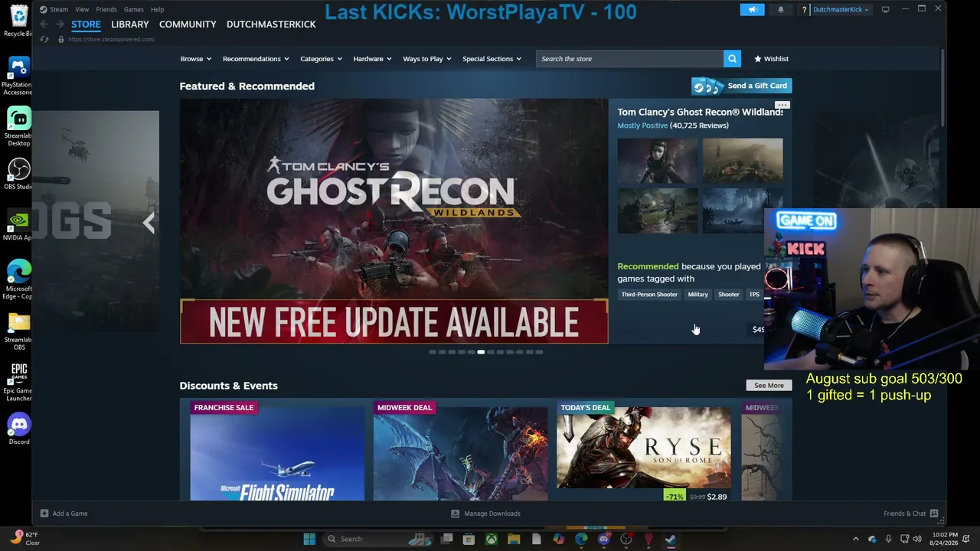
Task: Open the Ghost Recon Wildlands featured banner
Action: [394, 221]
